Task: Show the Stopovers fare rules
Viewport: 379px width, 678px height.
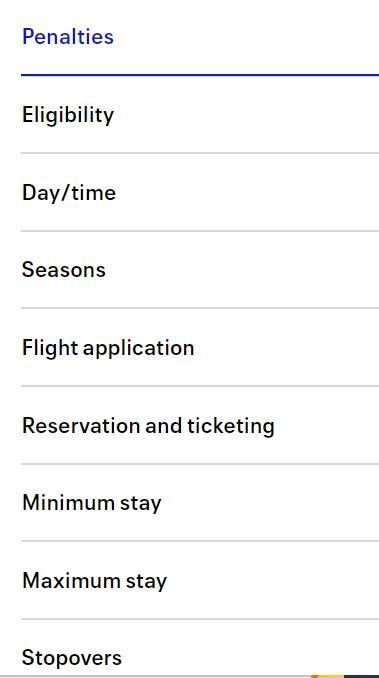Action: 200,648
